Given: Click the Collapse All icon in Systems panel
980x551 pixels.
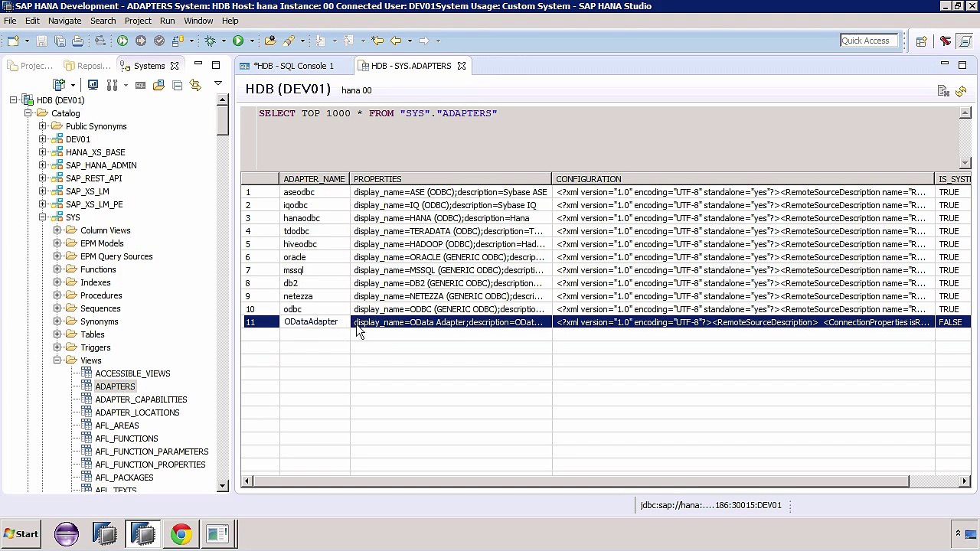Looking at the screenshot, I should [x=177, y=85].
